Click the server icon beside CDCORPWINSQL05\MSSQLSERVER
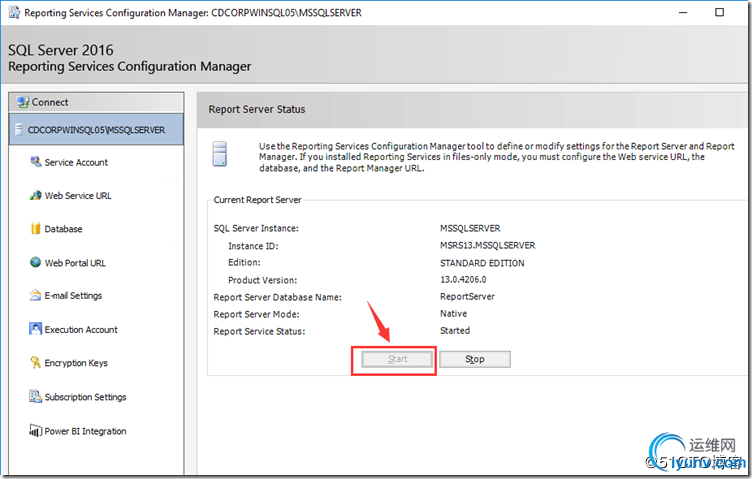 pyautogui.click(x=19, y=129)
